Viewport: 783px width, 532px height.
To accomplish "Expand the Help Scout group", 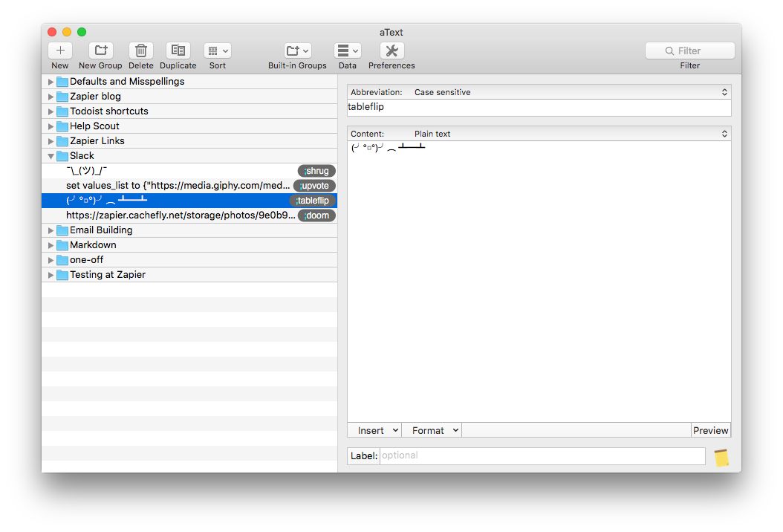I will click(51, 126).
